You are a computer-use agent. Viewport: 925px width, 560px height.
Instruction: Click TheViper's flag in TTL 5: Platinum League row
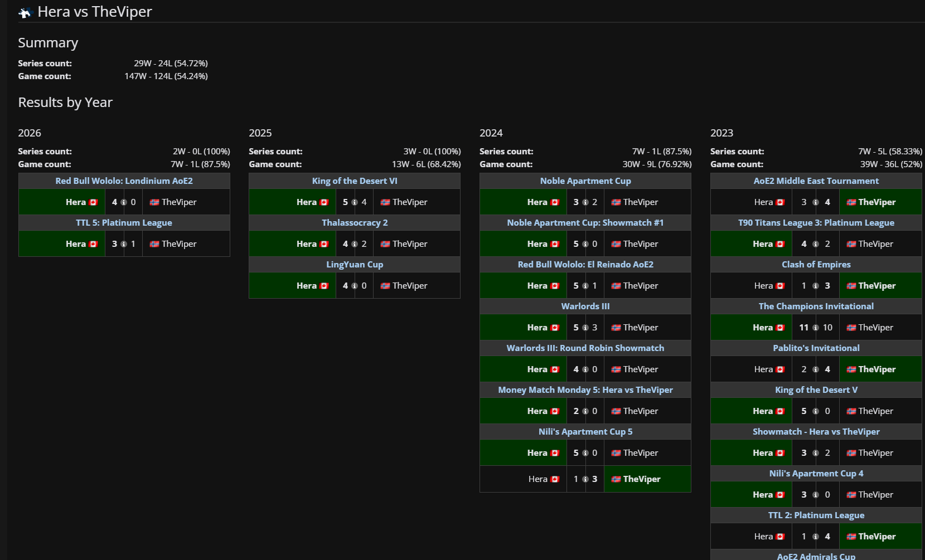[x=154, y=244]
